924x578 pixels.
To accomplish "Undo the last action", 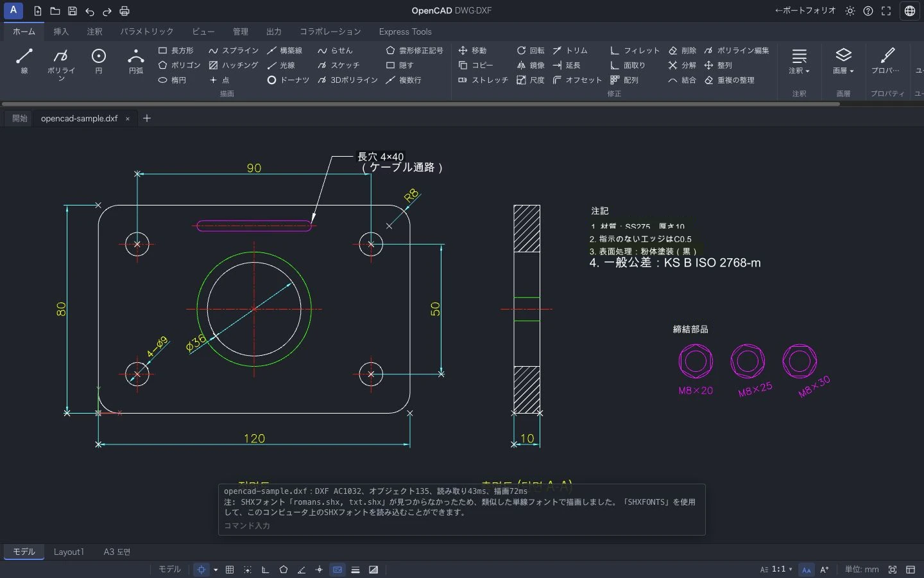I will coord(90,11).
